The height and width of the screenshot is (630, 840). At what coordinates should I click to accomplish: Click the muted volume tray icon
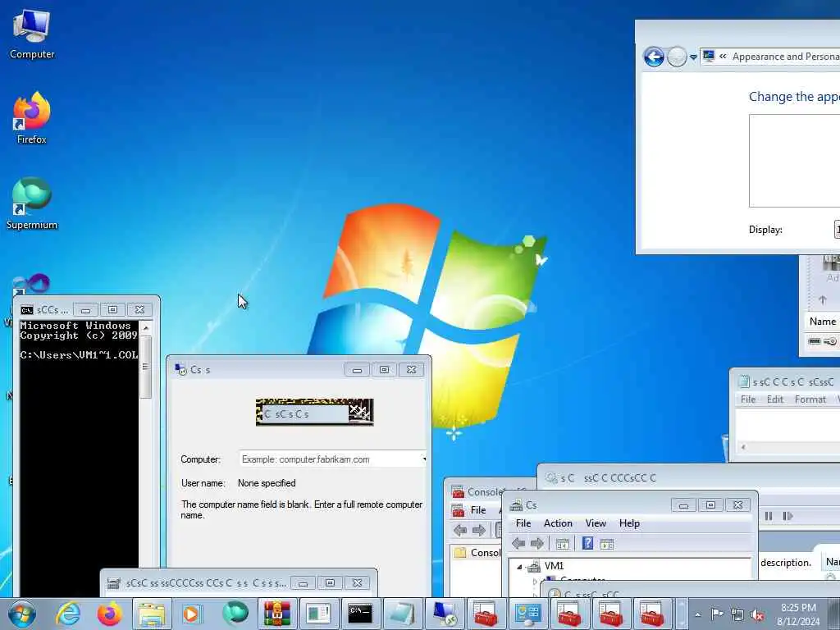point(757,614)
